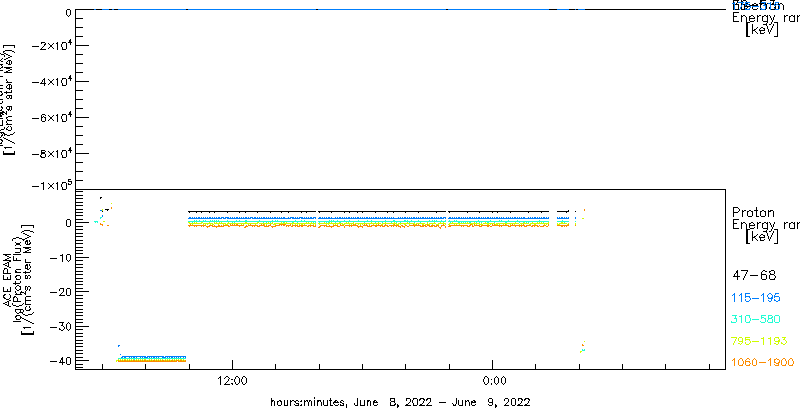Click the -6×10^4 tick label on upper axis
The width and height of the screenshot is (800, 410).
point(52,118)
